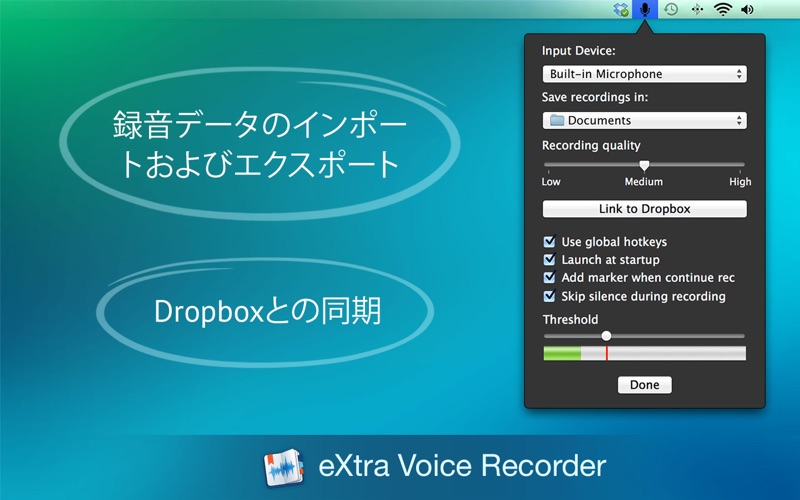Disable Launch at startup checkbox
This screenshot has width=800, height=500.
(549, 259)
